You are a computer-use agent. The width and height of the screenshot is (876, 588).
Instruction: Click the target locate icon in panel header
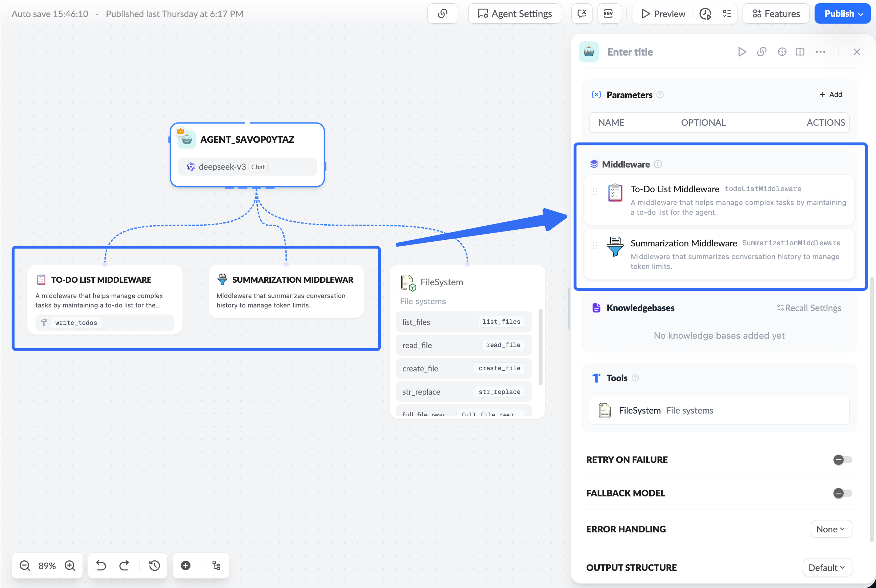782,52
